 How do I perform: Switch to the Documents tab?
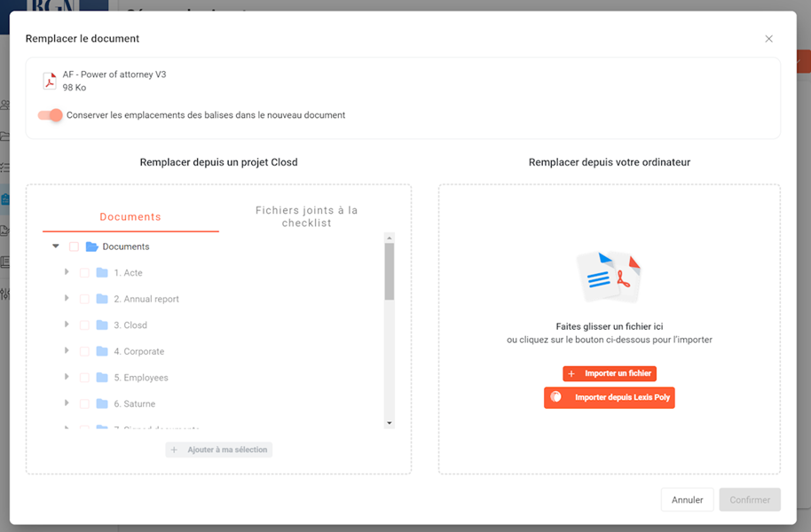tap(130, 217)
